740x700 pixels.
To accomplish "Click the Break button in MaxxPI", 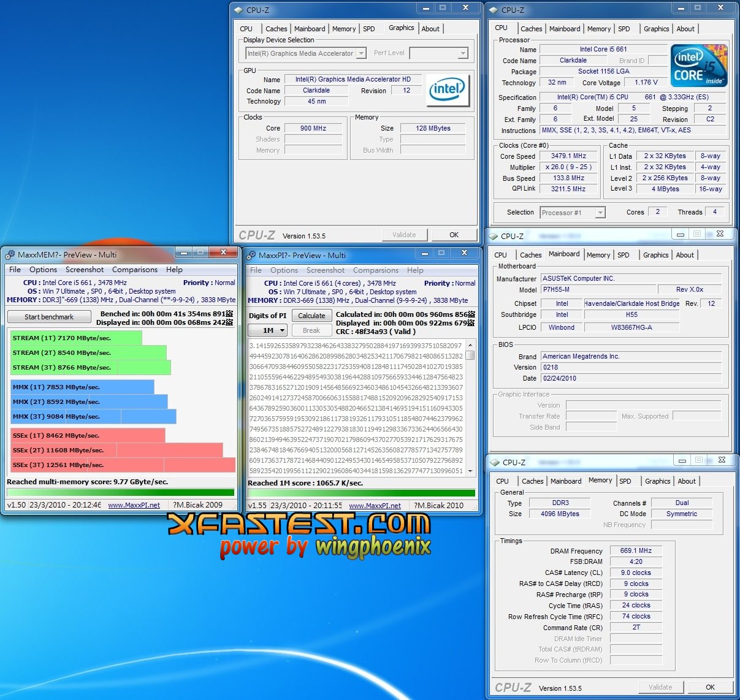I will click(311, 330).
